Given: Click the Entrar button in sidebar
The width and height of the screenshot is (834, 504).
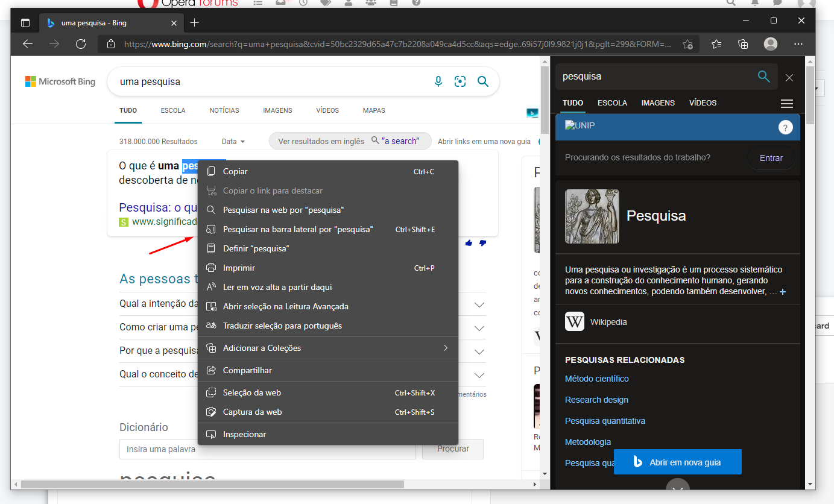Looking at the screenshot, I should (771, 158).
